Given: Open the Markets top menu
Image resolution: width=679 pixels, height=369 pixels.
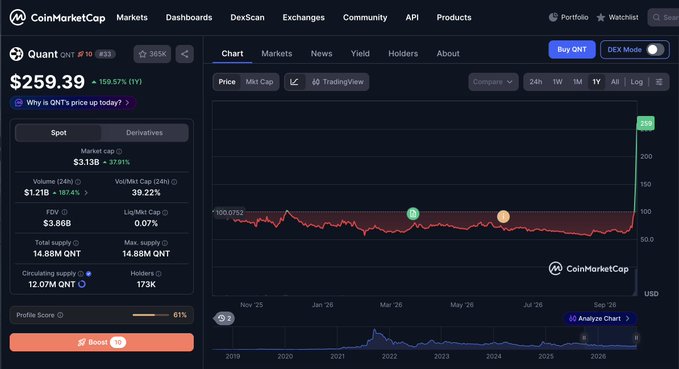Looking at the screenshot, I should coord(132,17).
